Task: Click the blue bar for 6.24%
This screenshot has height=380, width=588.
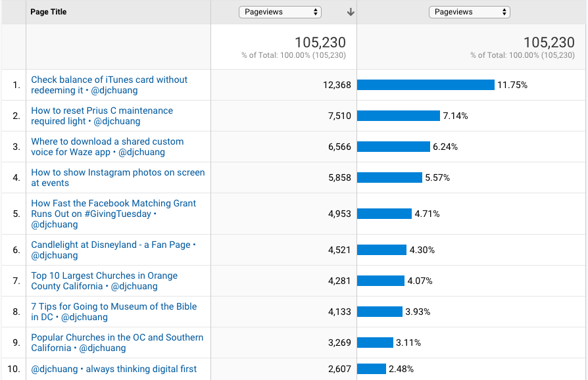Action: coord(393,147)
